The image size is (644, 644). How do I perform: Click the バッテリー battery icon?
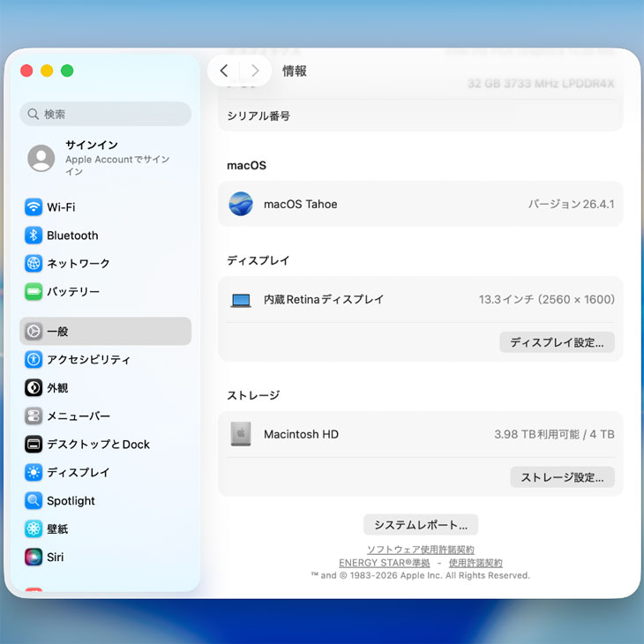pyautogui.click(x=34, y=292)
